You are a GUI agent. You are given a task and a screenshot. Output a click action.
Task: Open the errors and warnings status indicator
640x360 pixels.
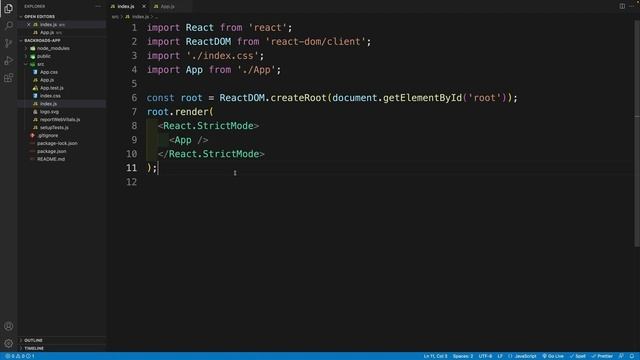click(x=20, y=356)
